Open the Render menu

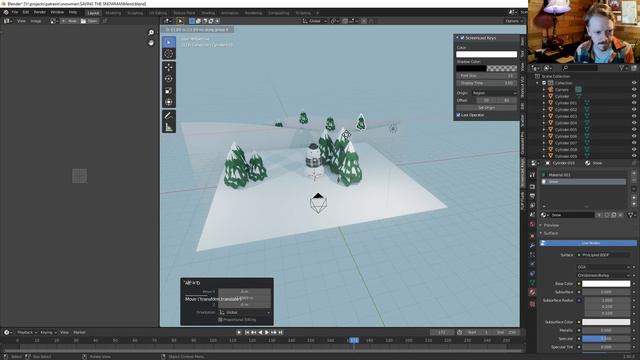pyautogui.click(x=40, y=12)
